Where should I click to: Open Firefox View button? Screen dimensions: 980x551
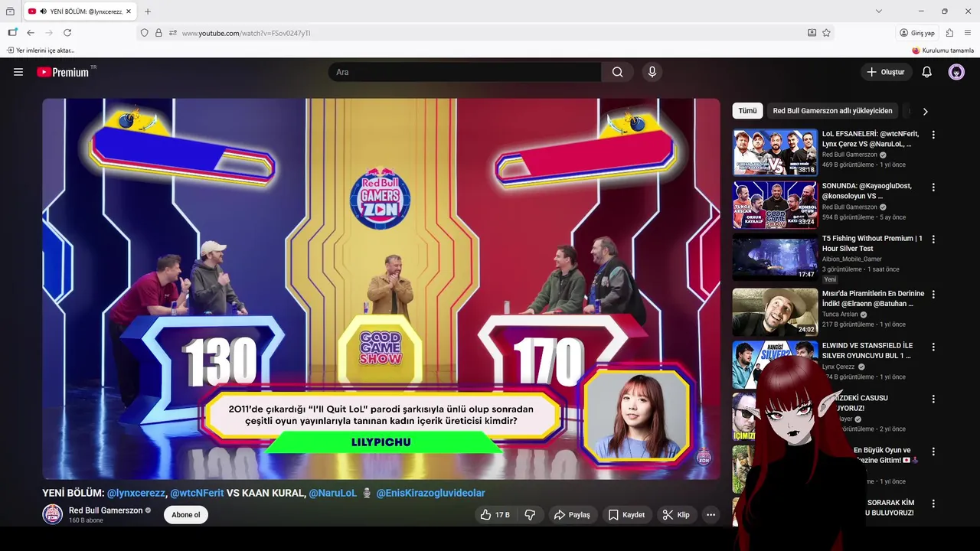[x=10, y=11]
